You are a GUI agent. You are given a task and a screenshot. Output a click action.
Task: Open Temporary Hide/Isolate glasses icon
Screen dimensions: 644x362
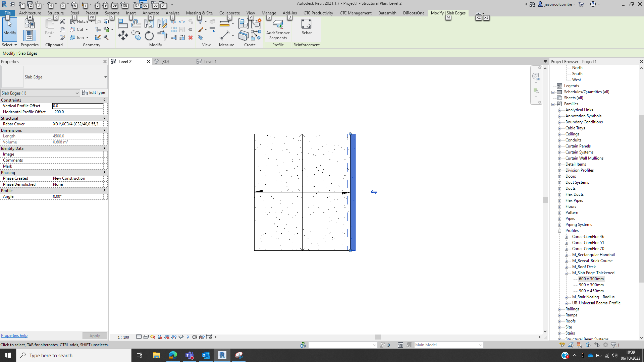click(x=181, y=337)
